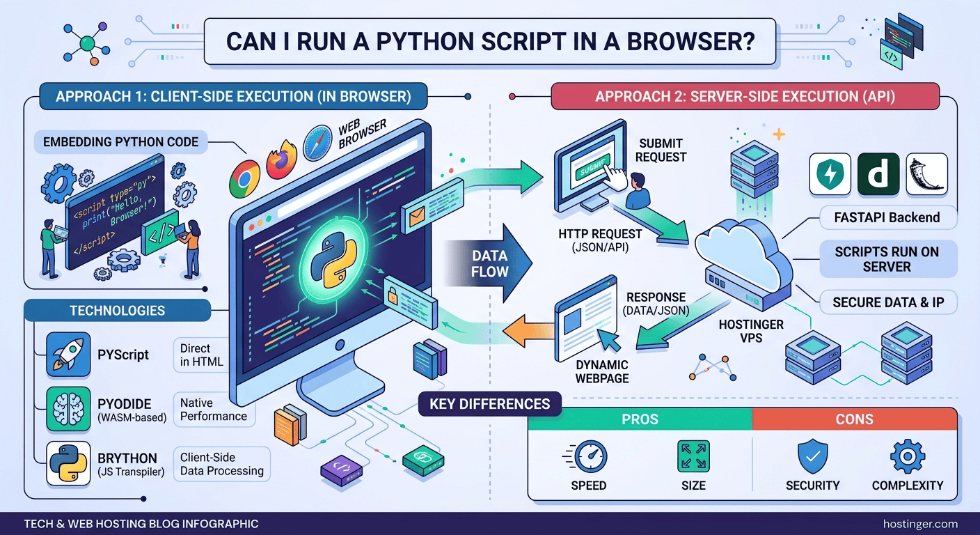980x535 pixels.
Task: Click the FASTAPI Backend label
Action: click(887, 217)
